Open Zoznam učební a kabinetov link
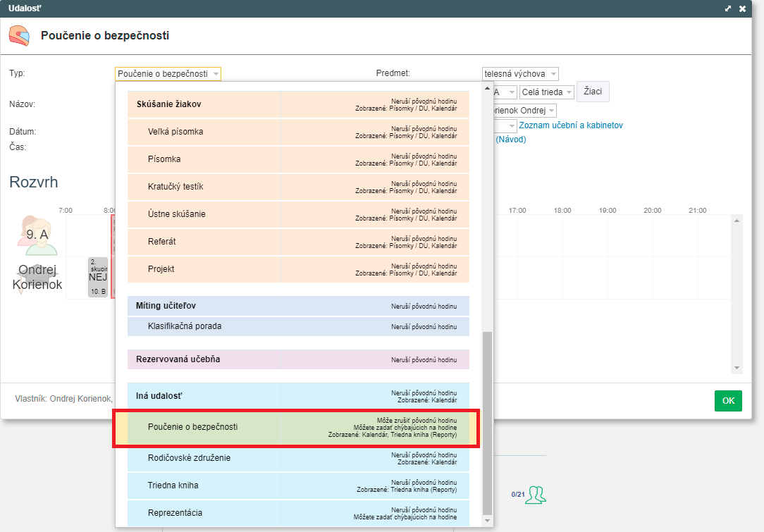 pos(570,125)
